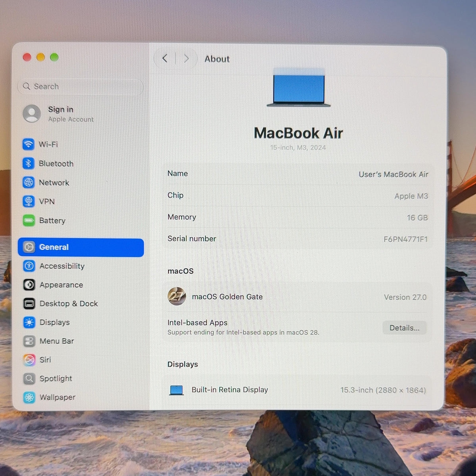
Task: Open the Accessibility icon in sidebar
Action: click(x=29, y=266)
